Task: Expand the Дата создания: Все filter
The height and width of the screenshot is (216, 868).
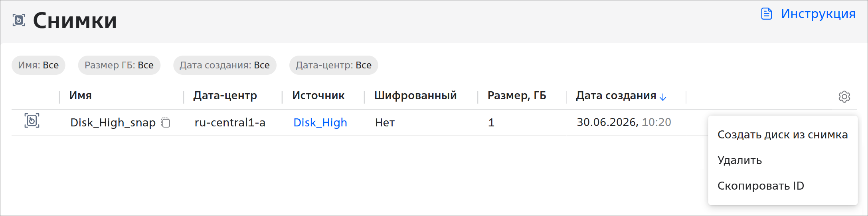Action: pyautogui.click(x=225, y=65)
